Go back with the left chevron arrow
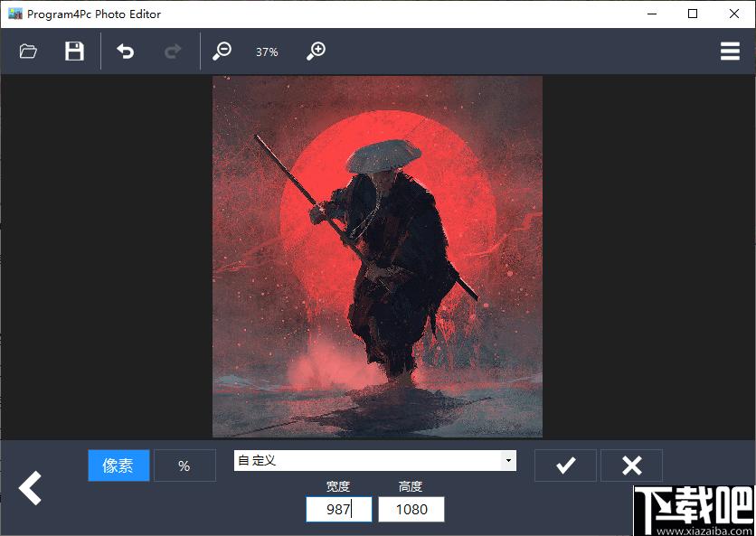This screenshot has height=536, width=756. click(x=31, y=488)
